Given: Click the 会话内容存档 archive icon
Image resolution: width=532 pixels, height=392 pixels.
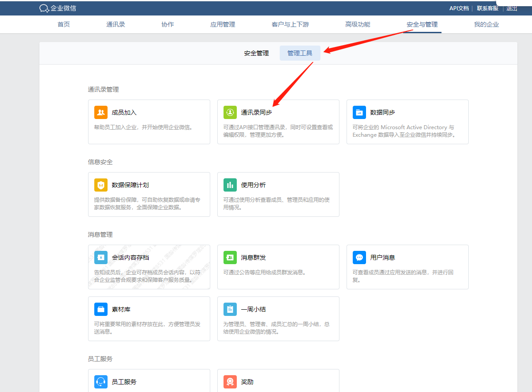Looking at the screenshot, I should tap(101, 257).
